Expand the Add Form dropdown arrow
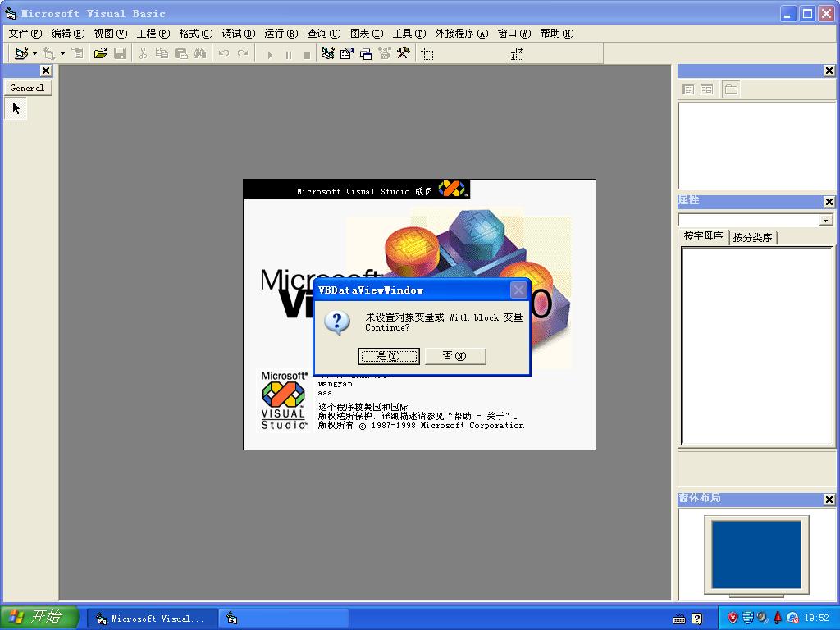 click(x=62, y=53)
